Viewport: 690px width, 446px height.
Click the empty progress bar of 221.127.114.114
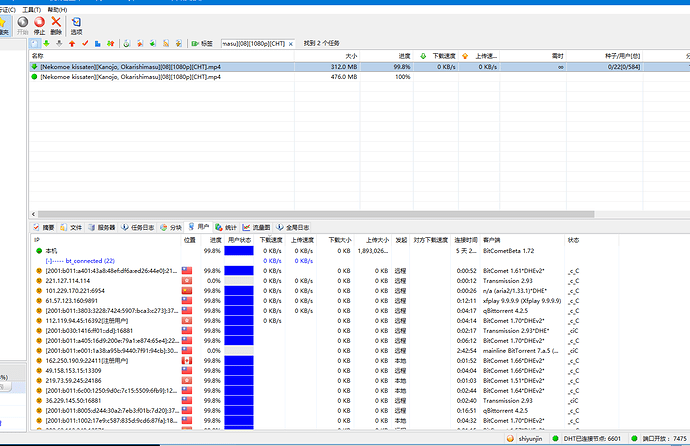pyautogui.click(x=239, y=281)
